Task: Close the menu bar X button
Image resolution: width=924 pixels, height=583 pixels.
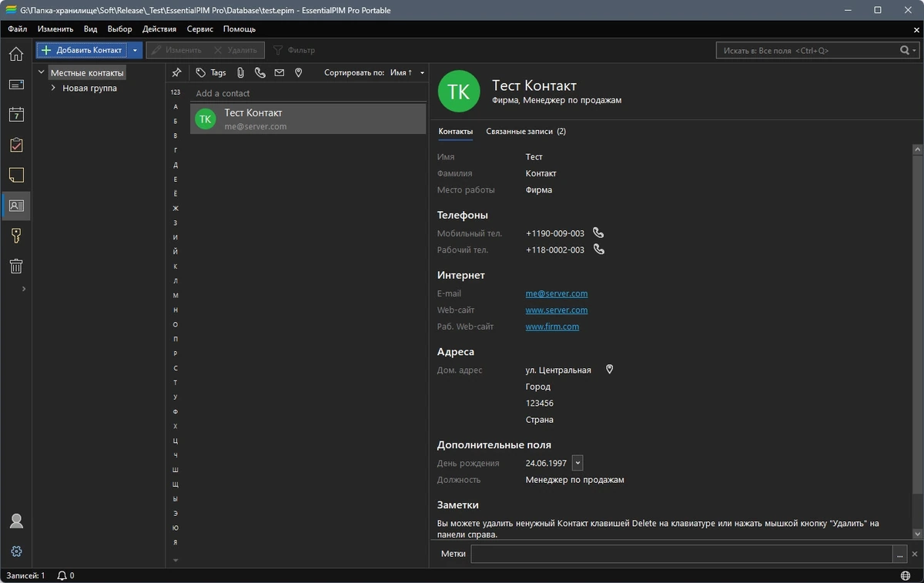Action: (916, 29)
